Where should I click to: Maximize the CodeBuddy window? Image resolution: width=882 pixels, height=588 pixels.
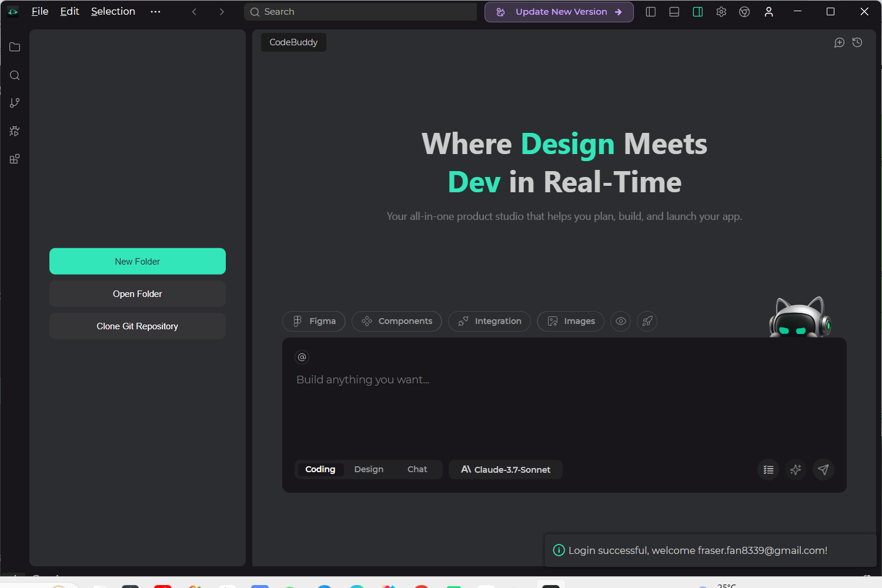tap(831, 12)
